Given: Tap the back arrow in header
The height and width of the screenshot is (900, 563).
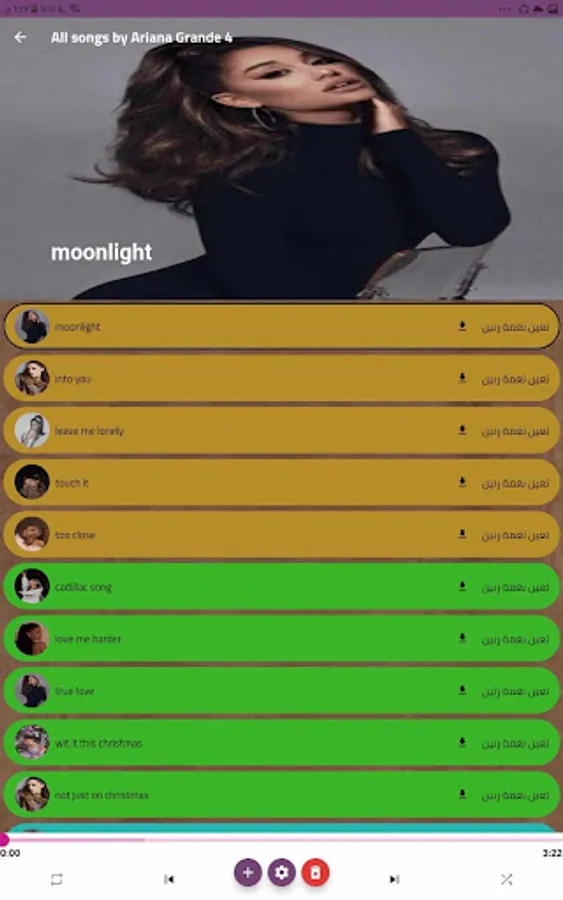Looking at the screenshot, I should 20,37.
